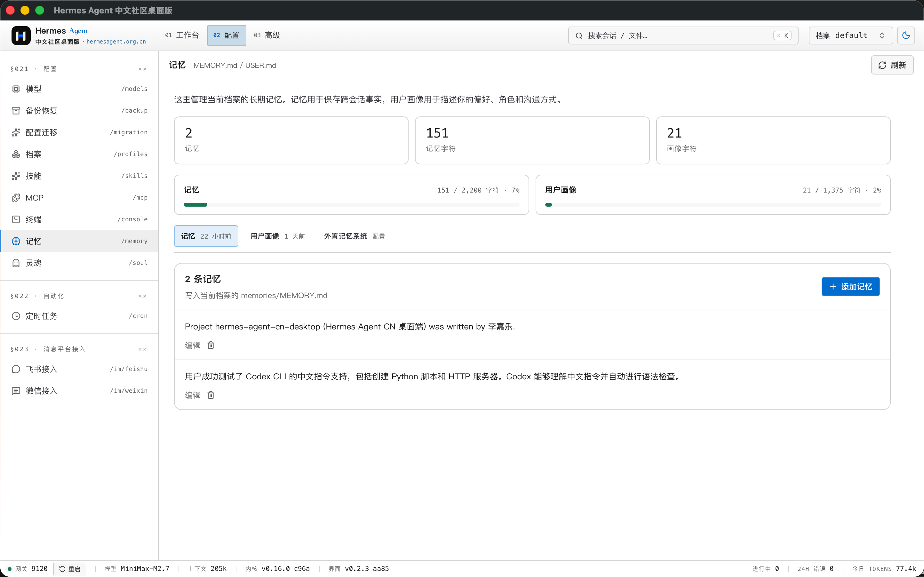Open the 飞书接入 chat bubble icon
Viewport: 924px width, 577px height.
point(16,369)
